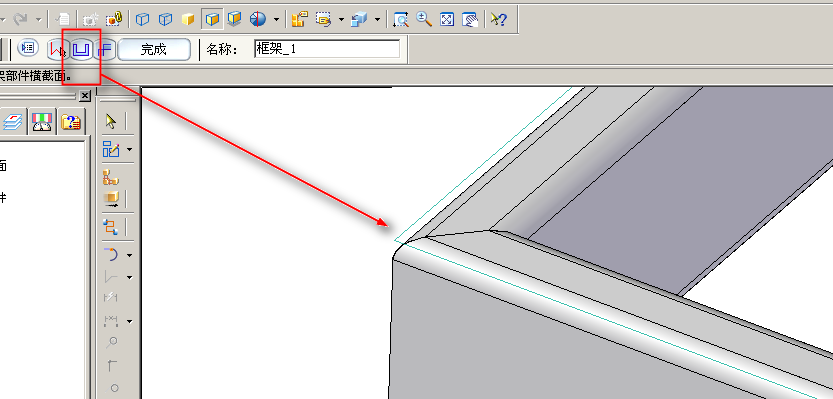This screenshot has width=833, height=399.
Task: Expand the blue arc tool dropdown
Action: 130,256
